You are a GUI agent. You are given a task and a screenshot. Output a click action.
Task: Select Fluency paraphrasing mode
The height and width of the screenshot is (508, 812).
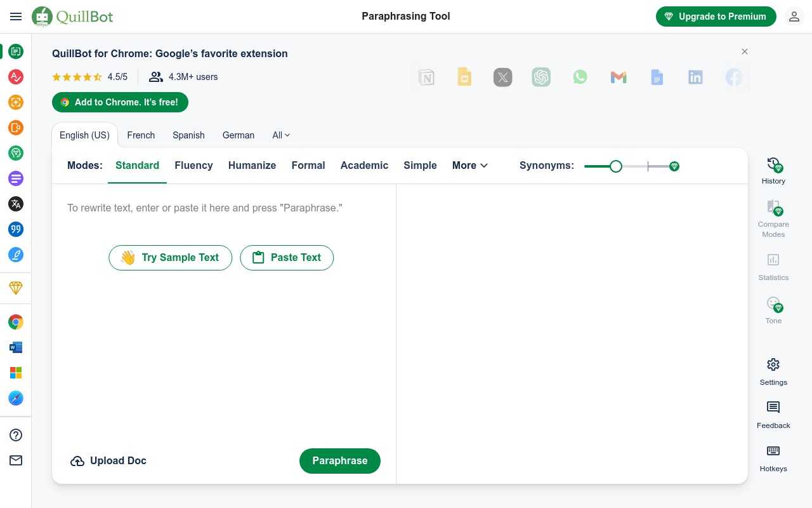pyautogui.click(x=193, y=165)
